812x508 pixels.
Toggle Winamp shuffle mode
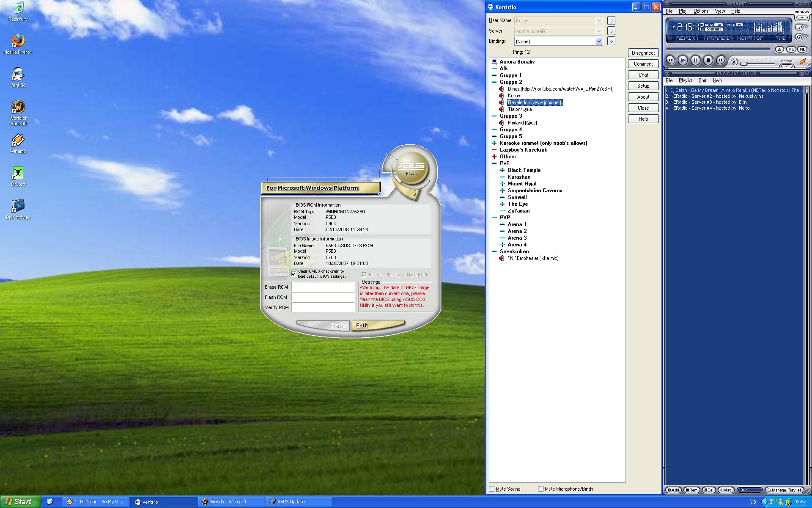(799, 37)
